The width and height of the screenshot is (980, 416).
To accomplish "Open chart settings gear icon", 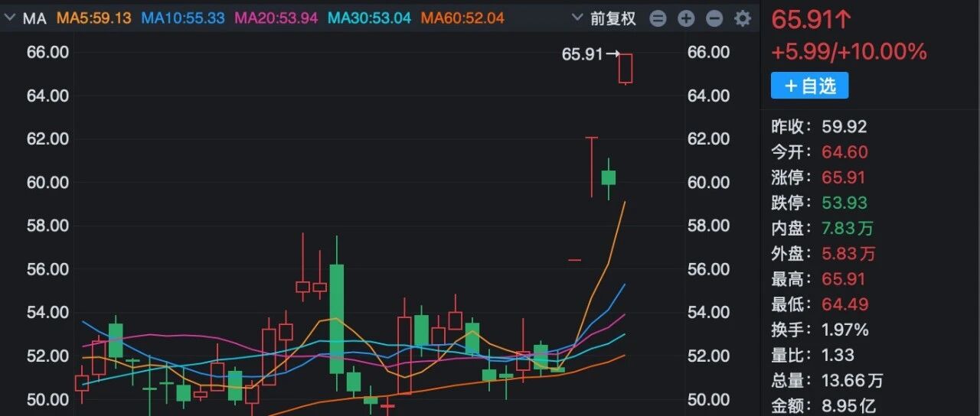I will [743, 18].
